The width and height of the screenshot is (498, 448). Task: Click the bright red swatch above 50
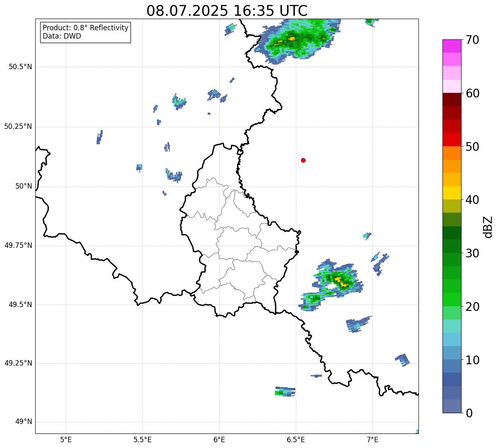click(452, 139)
